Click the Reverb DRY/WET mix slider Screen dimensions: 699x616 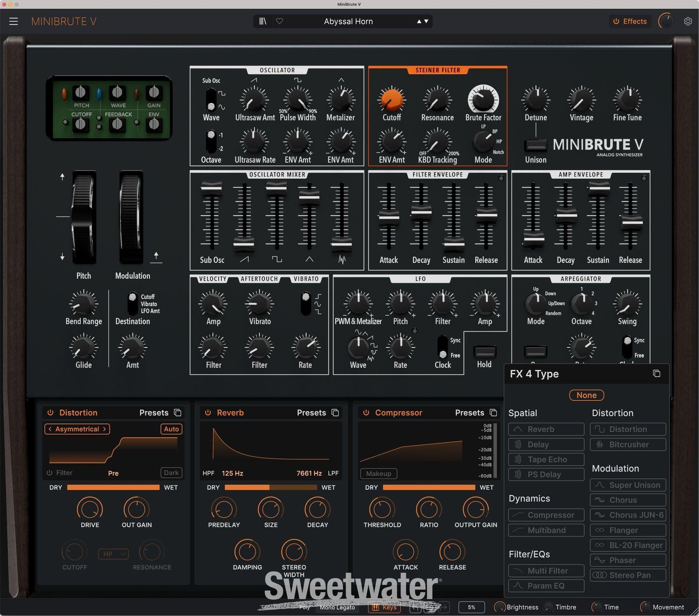tap(271, 487)
